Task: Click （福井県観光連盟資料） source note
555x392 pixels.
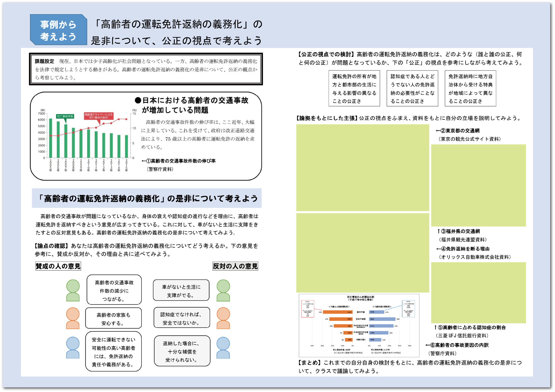Action: point(463,240)
